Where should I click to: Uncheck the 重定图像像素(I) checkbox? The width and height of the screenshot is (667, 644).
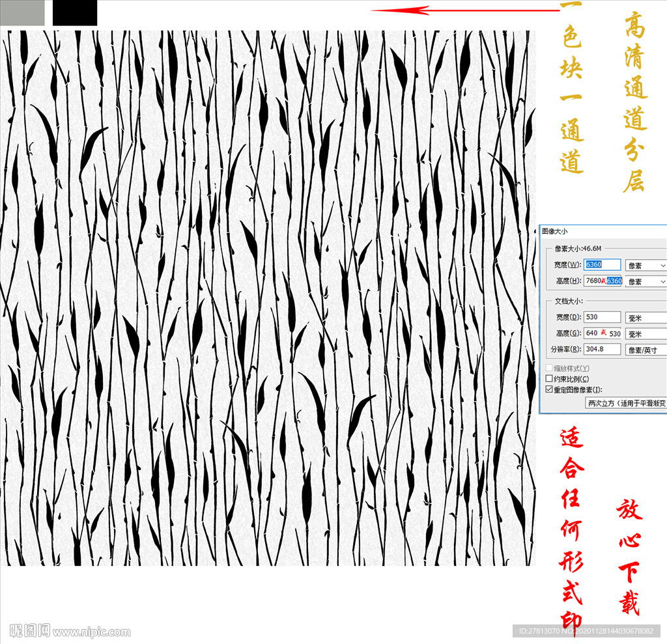[x=549, y=389]
